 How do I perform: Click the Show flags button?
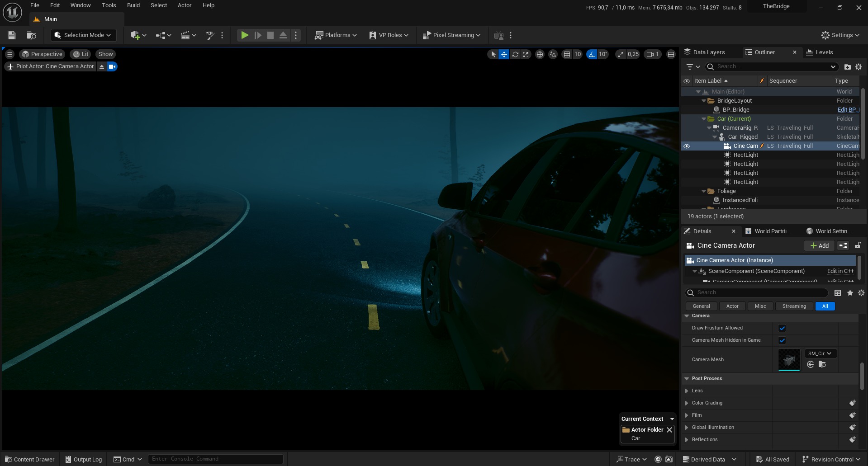click(106, 54)
